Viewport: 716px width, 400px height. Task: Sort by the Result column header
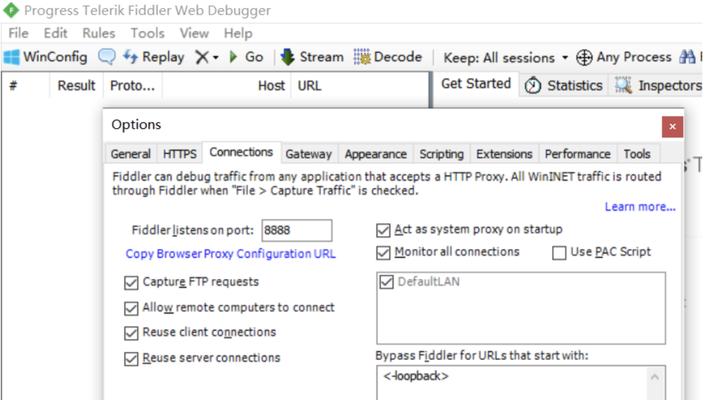click(76, 85)
